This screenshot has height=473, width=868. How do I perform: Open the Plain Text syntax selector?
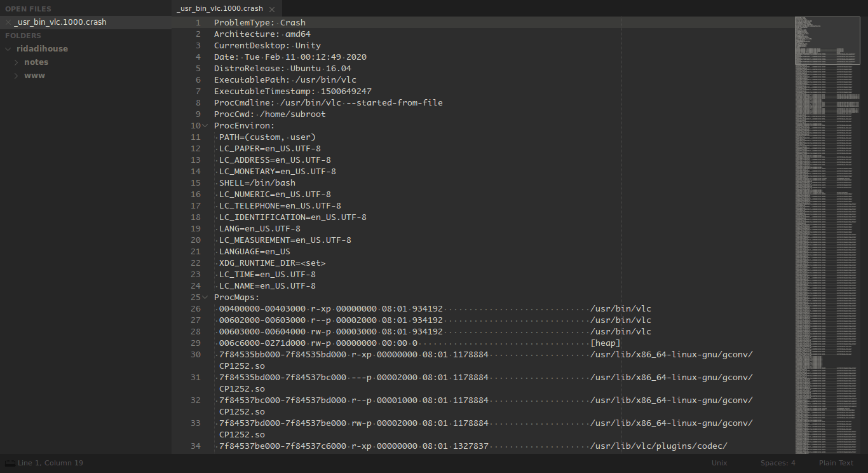coord(836,463)
